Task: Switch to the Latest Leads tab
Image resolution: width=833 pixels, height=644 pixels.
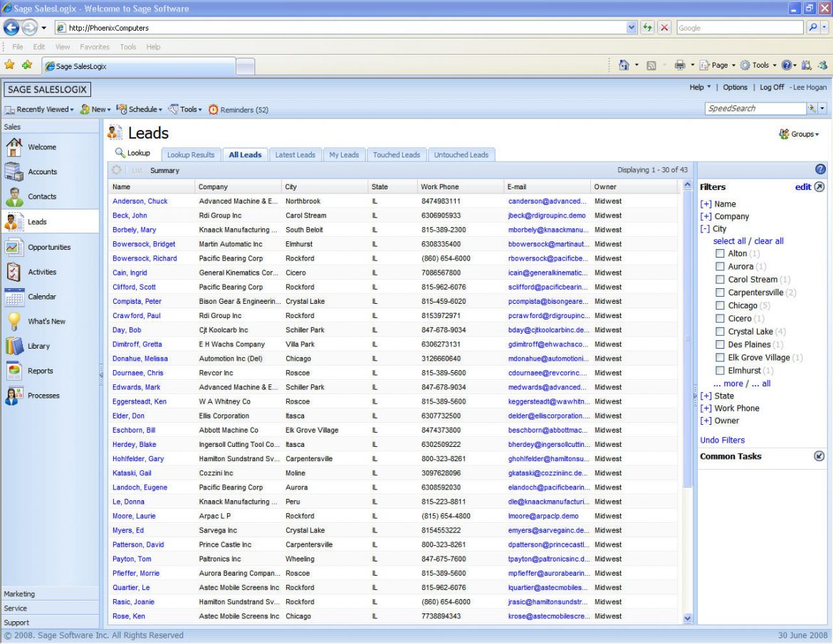Action: [x=295, y=154]
